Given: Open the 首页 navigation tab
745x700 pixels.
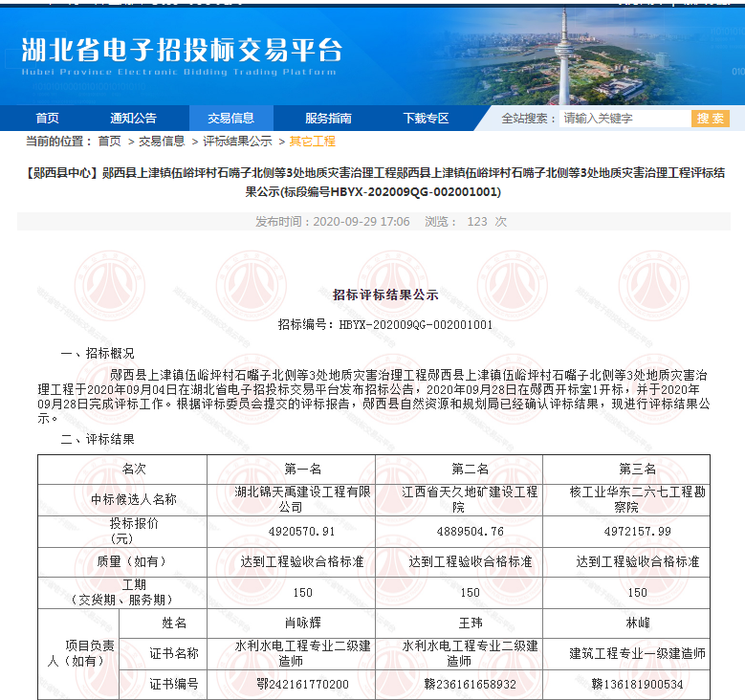Looking at the screenshot, I should coord(47,119).
